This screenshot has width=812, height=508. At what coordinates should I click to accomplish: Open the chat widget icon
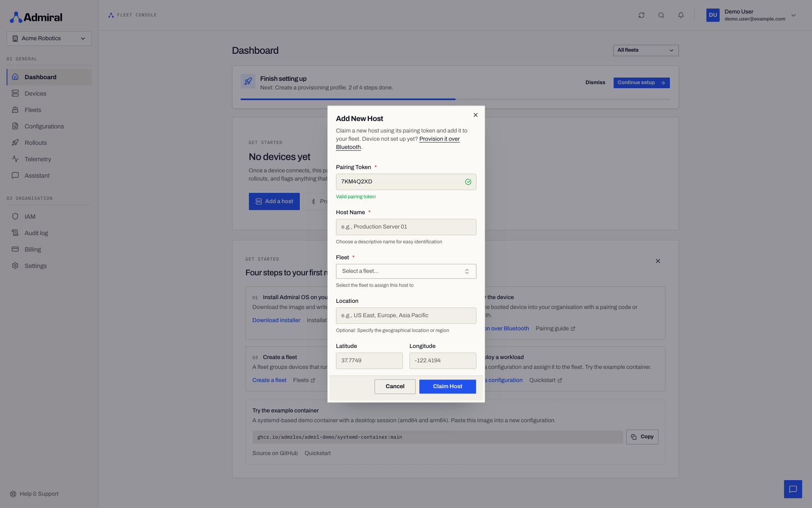tap(793, 489)
